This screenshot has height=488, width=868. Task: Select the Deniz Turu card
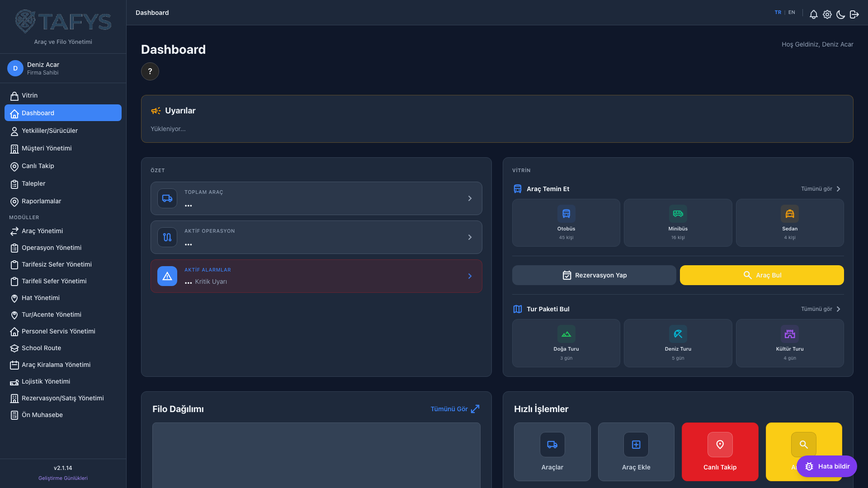[678, 343]
